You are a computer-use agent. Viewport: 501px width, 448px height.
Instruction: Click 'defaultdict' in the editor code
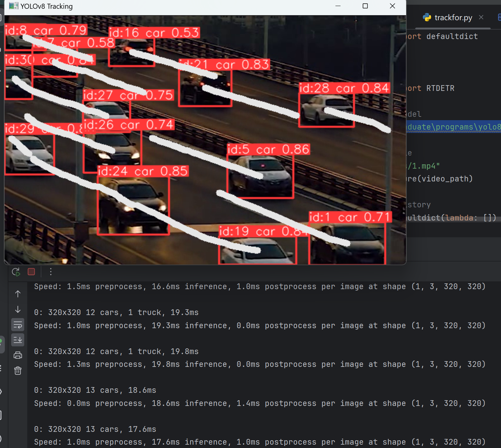[452, 36]
